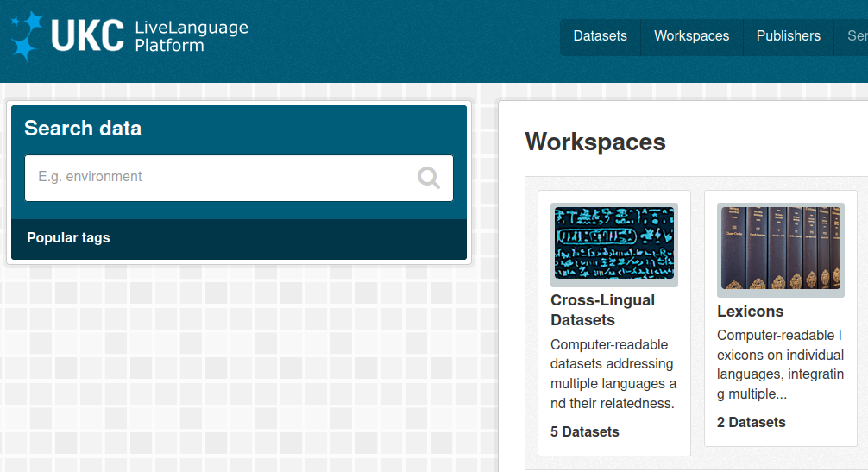The height and width of the screenshot is (472, 868).
Task: Open the Datasets navigation menu item
Action: click(600, 36)
